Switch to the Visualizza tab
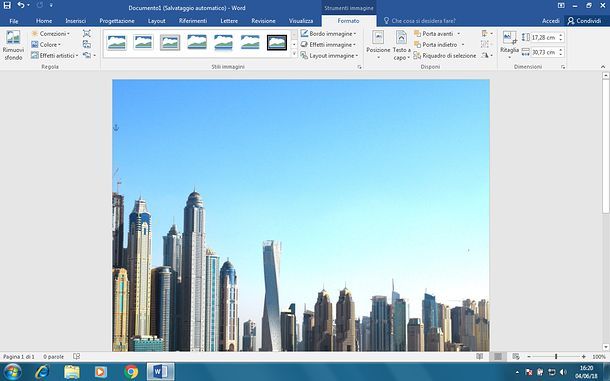The height and width of the screenshot is (381, 610). click(x=301, y=21)
